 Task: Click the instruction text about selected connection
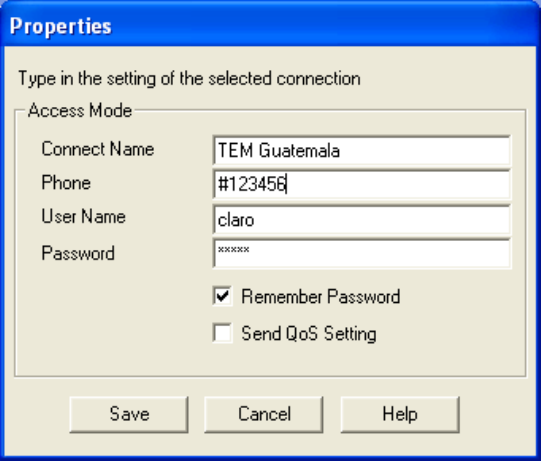click(x=189, y=79)
